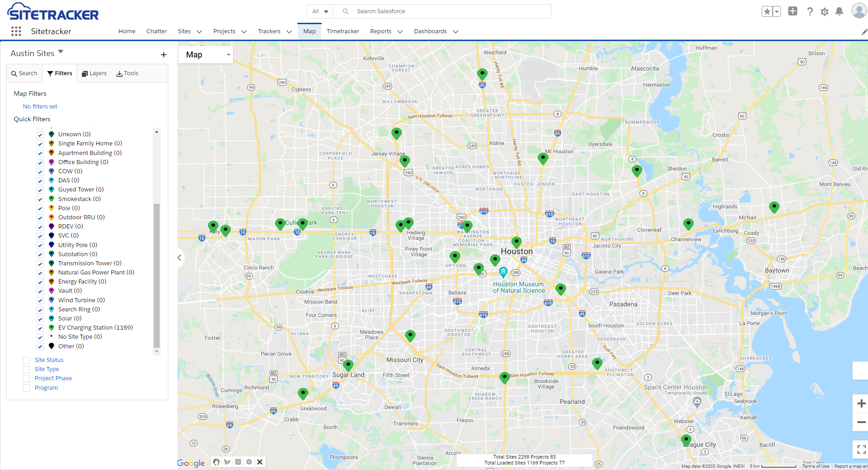Click the Favorites star icon
868x470 pixels.
767,11
